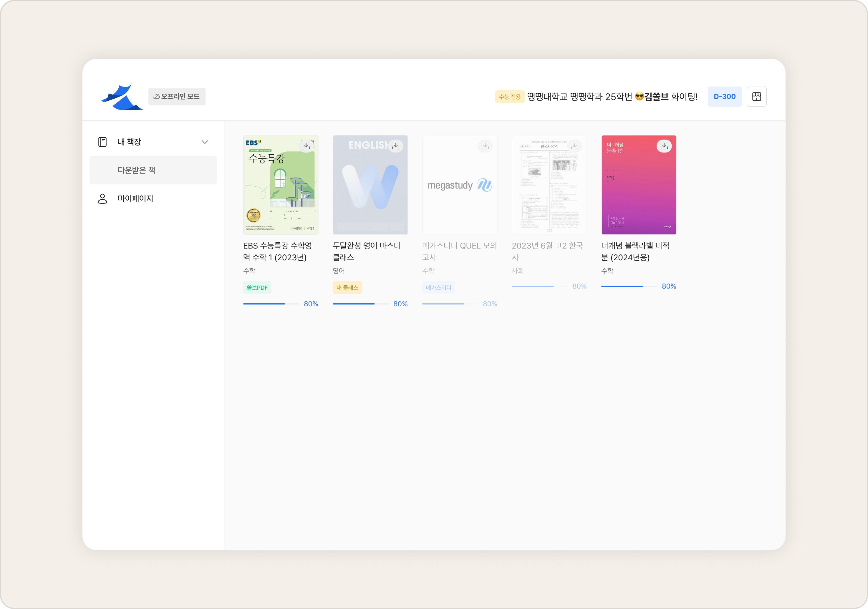Download 더개념 블랙라벨 미적분 book
Image resolution: width=868 pixels, height=609 pixels.
(x=664, y=146)
